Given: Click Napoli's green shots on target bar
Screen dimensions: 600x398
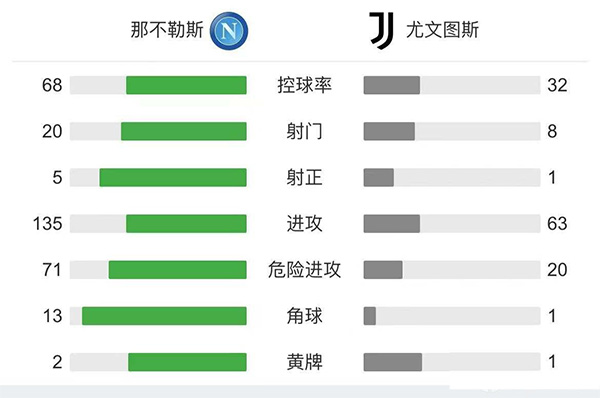Looking at the screenshot, I should click(x=173, y=178).
